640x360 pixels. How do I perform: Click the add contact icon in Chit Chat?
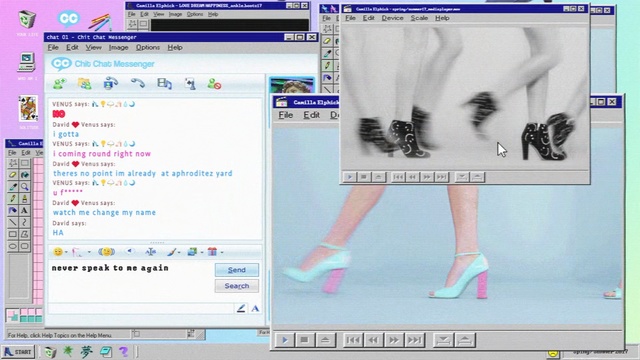tap(60, 84)
